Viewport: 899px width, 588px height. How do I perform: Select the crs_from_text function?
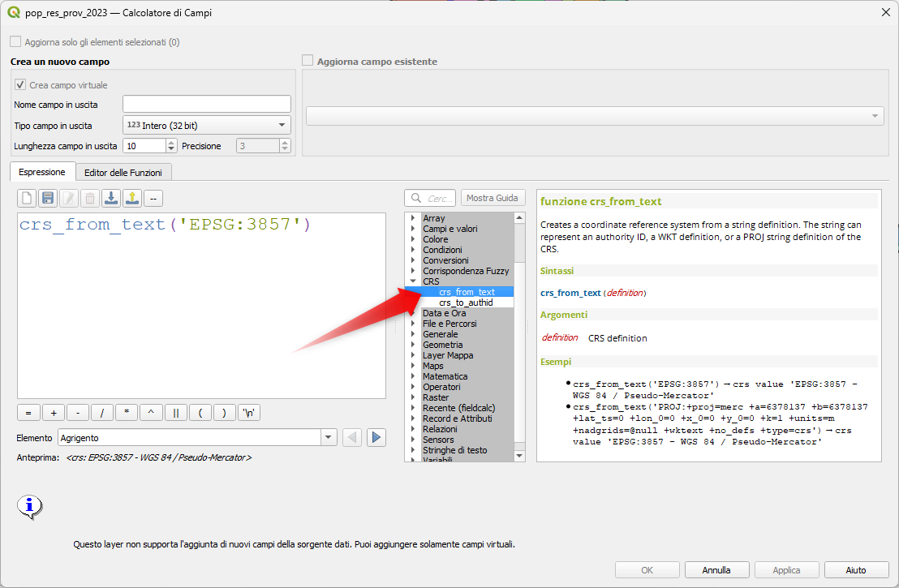(x=467, y=292)
